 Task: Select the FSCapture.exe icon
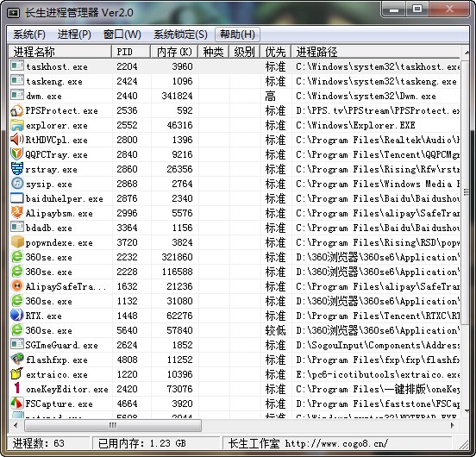pos(16,404)
